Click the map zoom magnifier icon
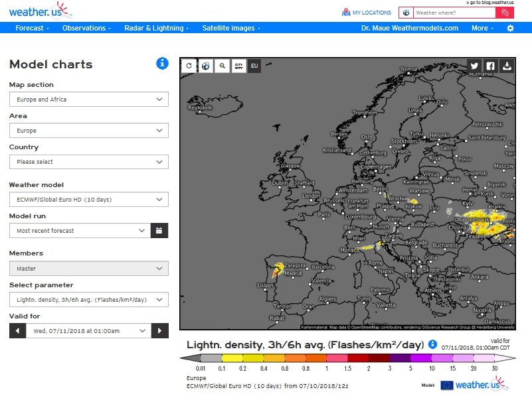This screenshot has height=402, width=532. 222,66
